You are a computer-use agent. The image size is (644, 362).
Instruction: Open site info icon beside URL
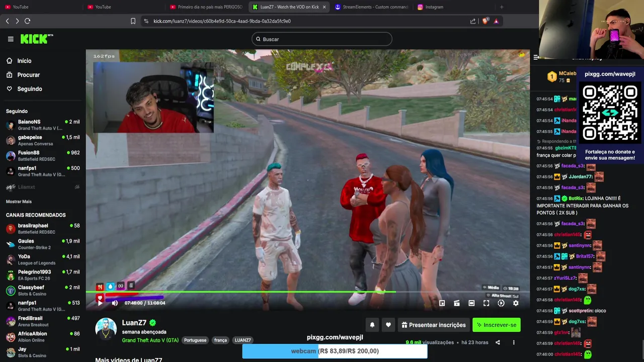click(146, 21)
